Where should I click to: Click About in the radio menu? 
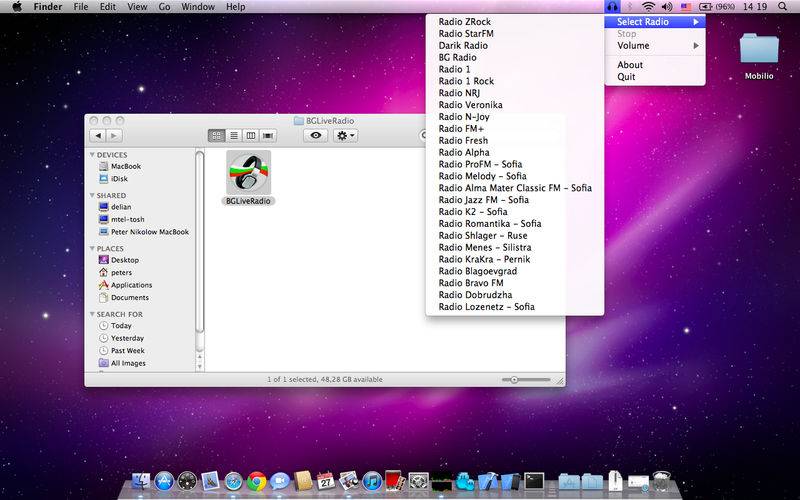point(655,65)
